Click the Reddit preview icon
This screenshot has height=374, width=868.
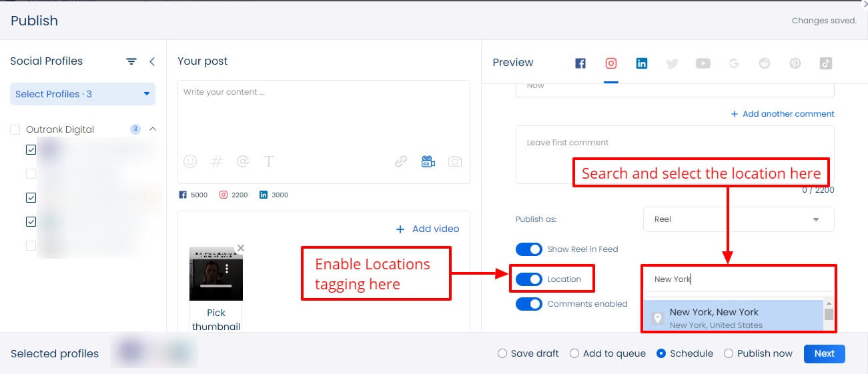click(x=765, y=63)
